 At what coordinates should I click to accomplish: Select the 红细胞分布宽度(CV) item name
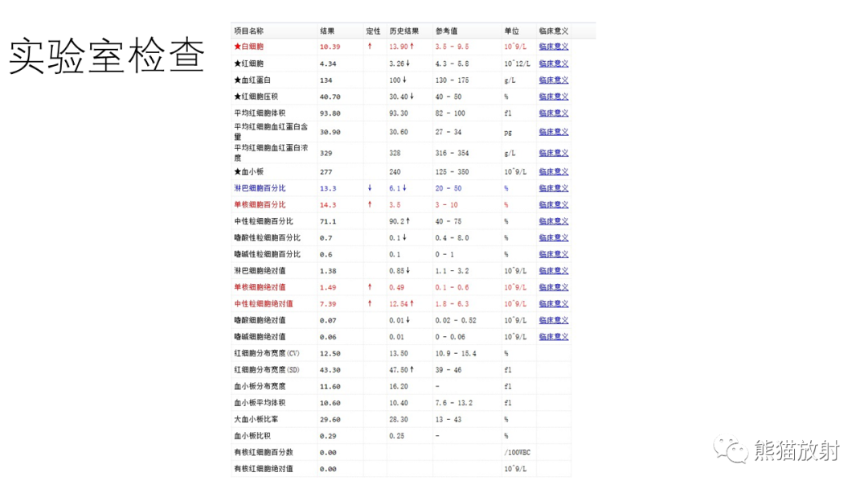(267, 353)
